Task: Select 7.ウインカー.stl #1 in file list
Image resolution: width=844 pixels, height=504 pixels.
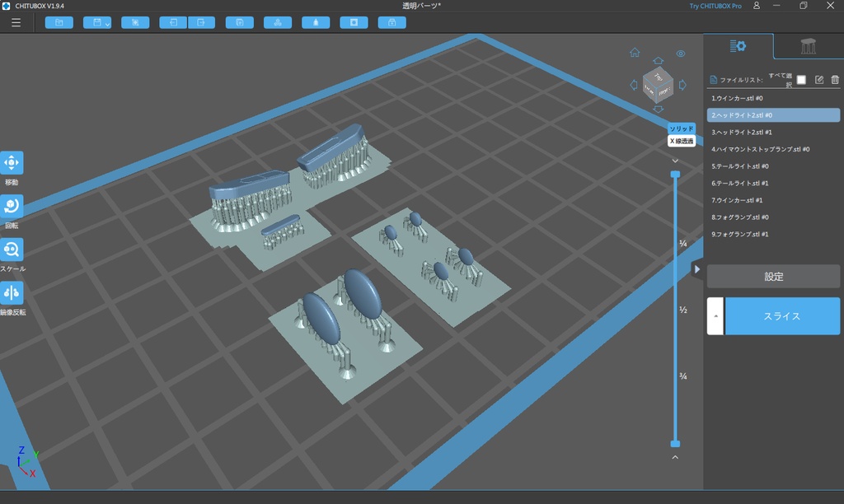Action: [773, 200]
